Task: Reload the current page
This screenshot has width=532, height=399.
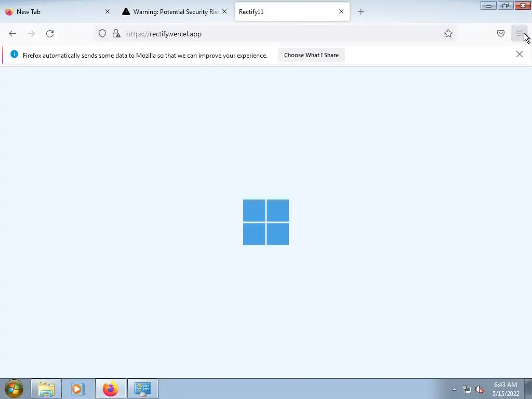Action: coord(50,34)
